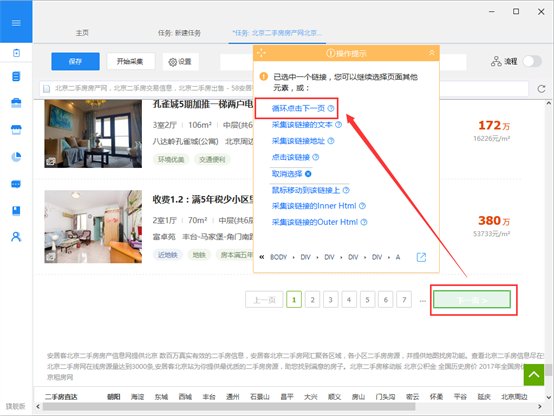Click 取消选择 to cancel selection
Viewport: 554px width, 416px height.
tap(287, 174)
